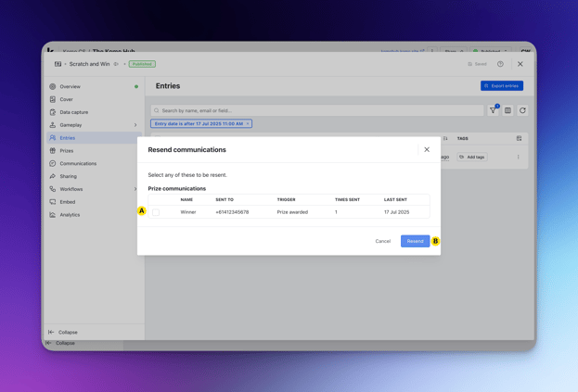Select the Data capture sidebar icon
The height and width of the screenshot is (392, 578).
pyautogui.click(x=53, y=112)
